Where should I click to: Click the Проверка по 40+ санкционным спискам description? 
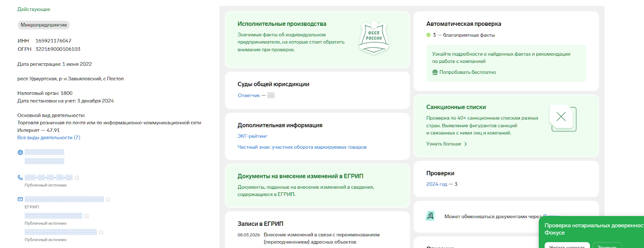[482, 125]
